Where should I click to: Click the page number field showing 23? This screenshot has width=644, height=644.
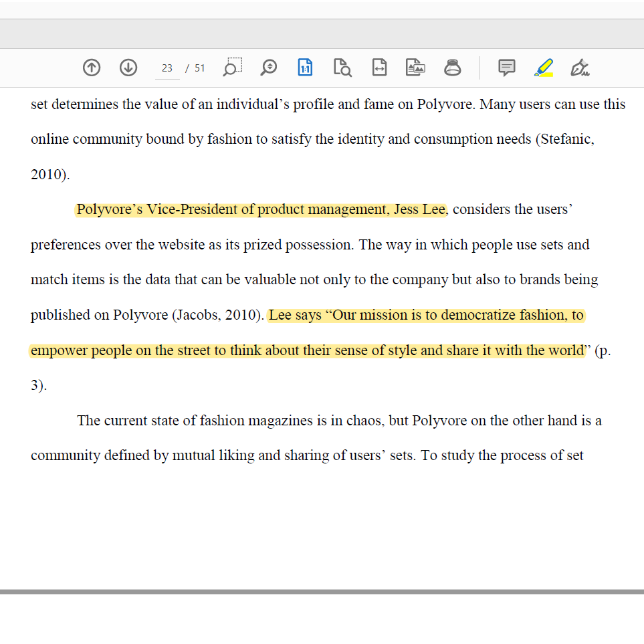pyautogui.click(x=167, y=68)
